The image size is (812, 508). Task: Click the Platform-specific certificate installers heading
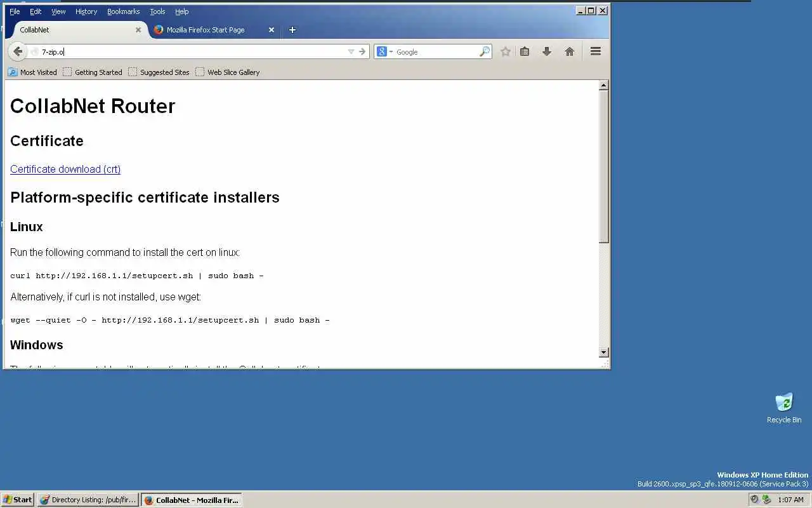145,197
